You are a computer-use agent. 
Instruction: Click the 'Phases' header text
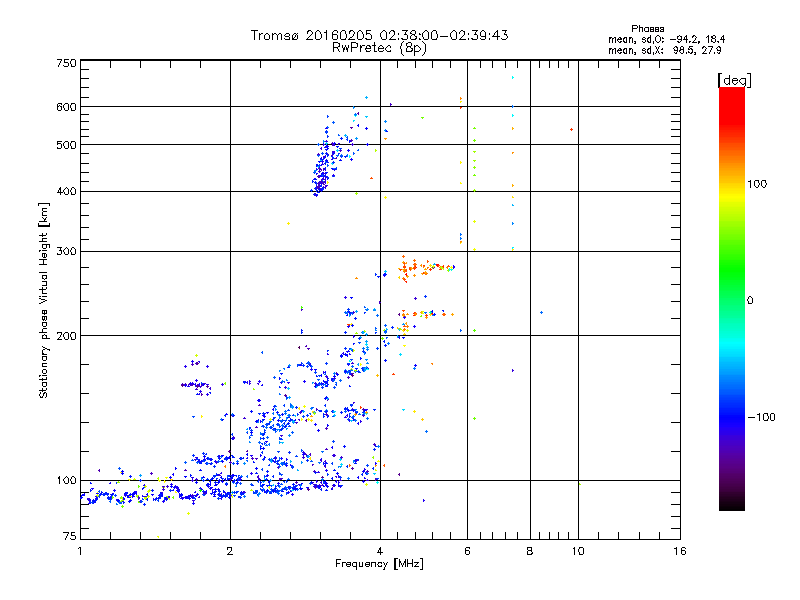[647, 29]
